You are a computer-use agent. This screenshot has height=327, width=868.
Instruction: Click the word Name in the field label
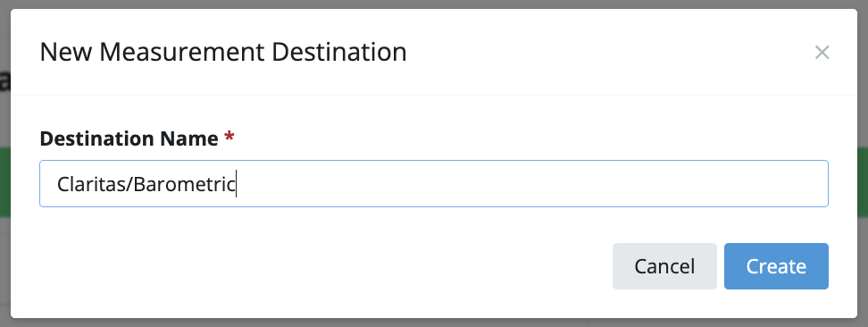tap(189, 138)
